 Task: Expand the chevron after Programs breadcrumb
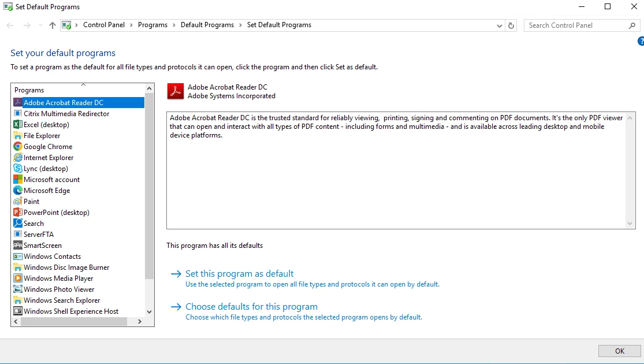click(x=174, y=25)
